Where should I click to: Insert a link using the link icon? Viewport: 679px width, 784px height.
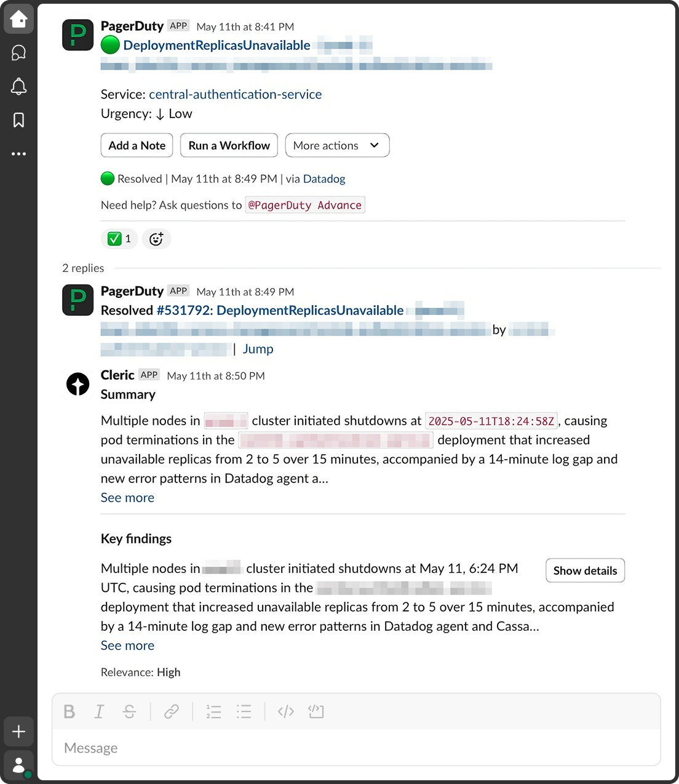tap(171, 711)
